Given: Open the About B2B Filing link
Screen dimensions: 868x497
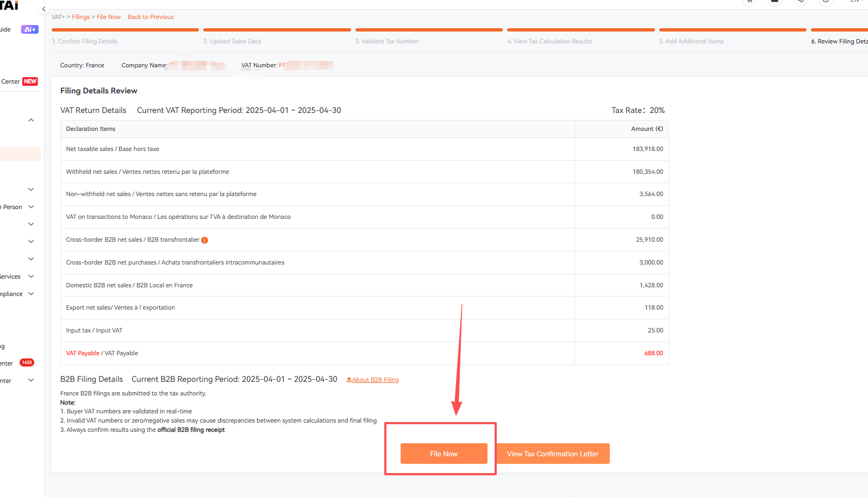Looking at the screenshot, I should point(375,380).
